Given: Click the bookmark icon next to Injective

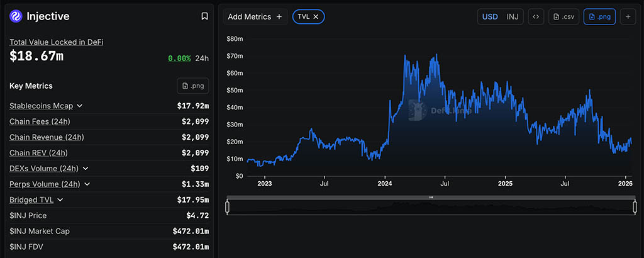Looking at the screenshot, I should [204, 16].
